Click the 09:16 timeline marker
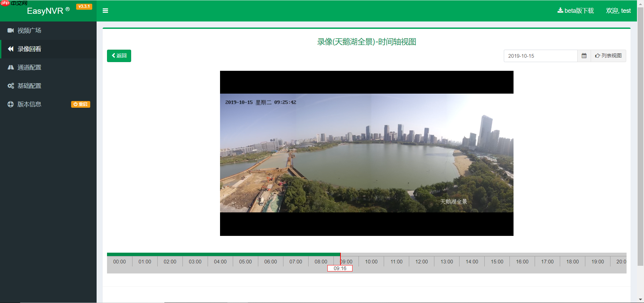Viewport: 644px width, 303px height. coord(340,268)
